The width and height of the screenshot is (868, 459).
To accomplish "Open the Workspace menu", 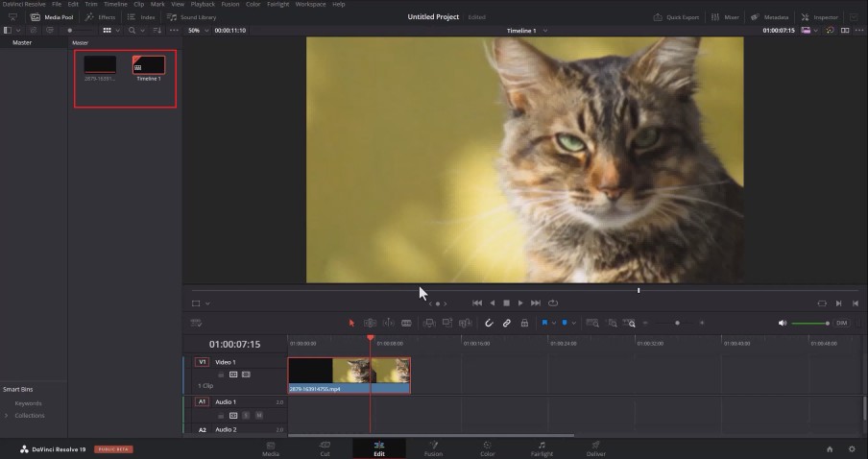I will (310, 4).
